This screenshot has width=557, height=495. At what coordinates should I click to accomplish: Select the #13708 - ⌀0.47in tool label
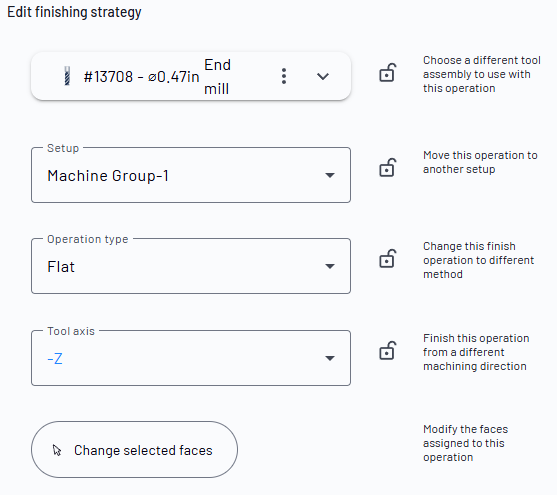141,77
